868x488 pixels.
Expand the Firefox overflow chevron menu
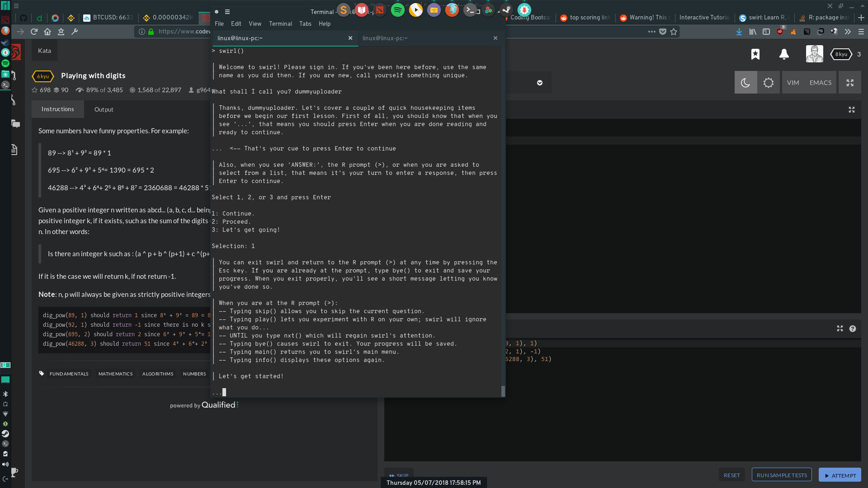pos(847,32)
